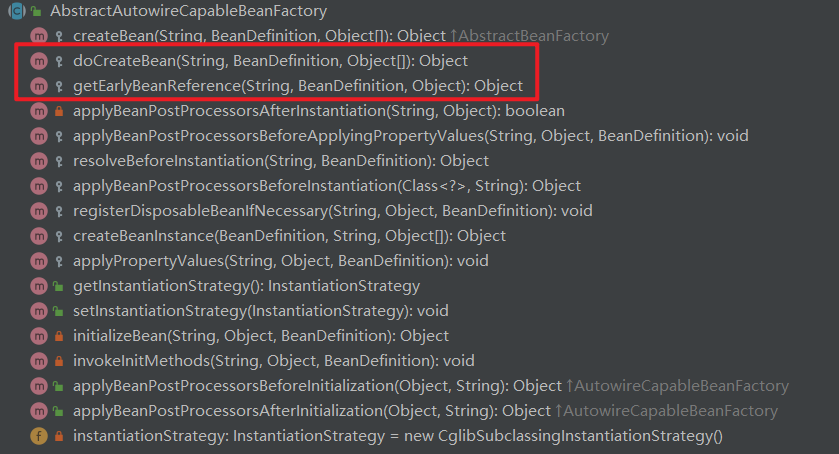
Task: Click the lock icon beside initializeBean
Action: 59,336
